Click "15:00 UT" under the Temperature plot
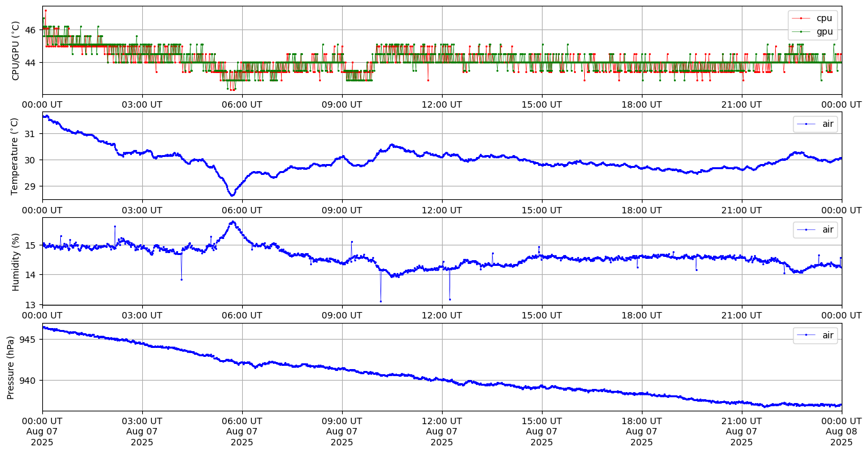 542,210
